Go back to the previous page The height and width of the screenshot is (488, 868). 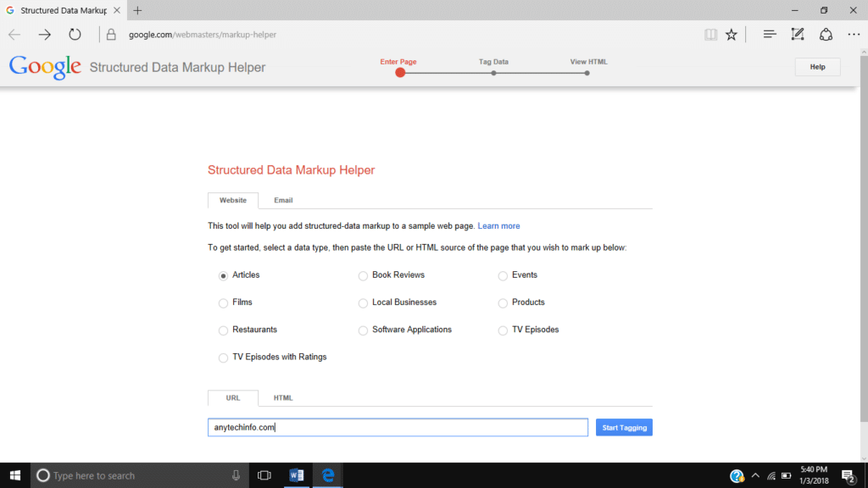tap(14, 34)
